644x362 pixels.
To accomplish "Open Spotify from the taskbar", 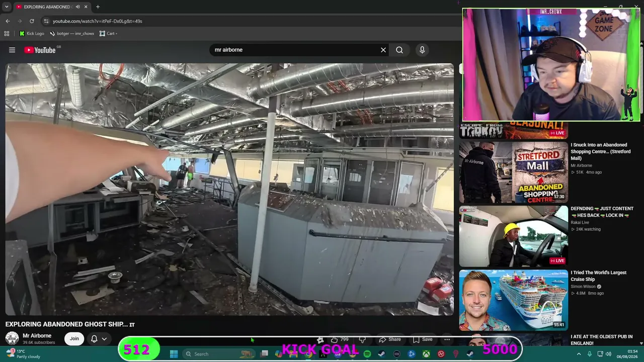I will click(x=367, y=354).
